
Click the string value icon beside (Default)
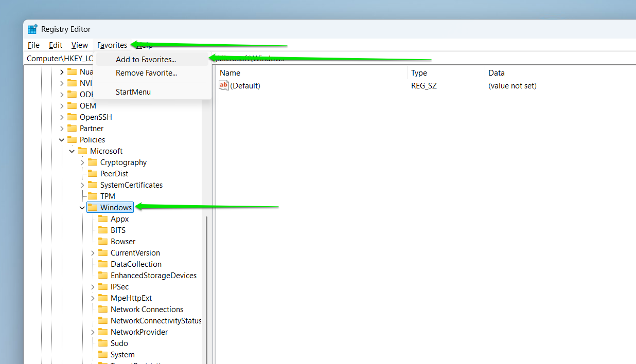224,86
